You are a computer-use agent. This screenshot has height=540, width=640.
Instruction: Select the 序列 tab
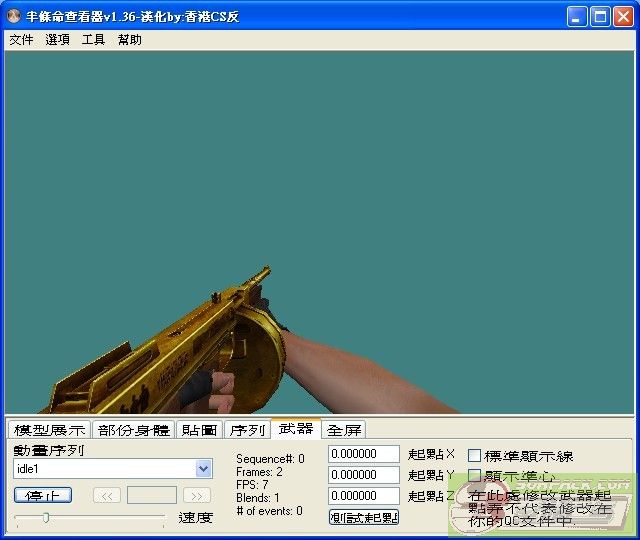pyautogui.click(x=247, y=430)
